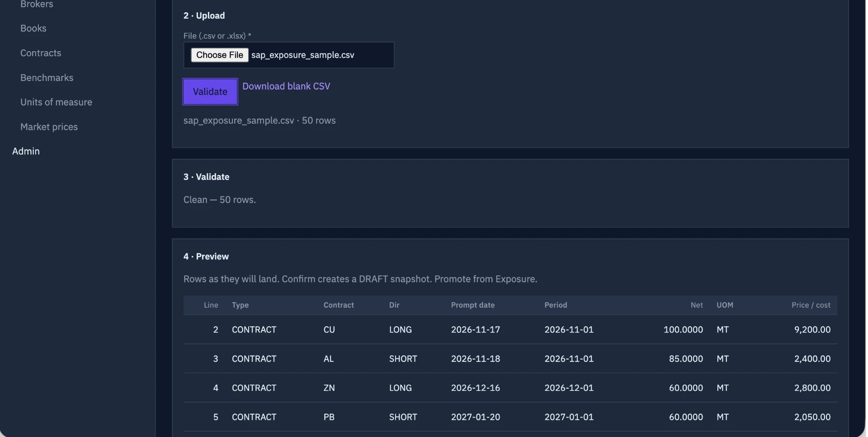Click the '2 · Upload' heading
This screenshot has width=868, height=437.
click(x=204, y=15)
